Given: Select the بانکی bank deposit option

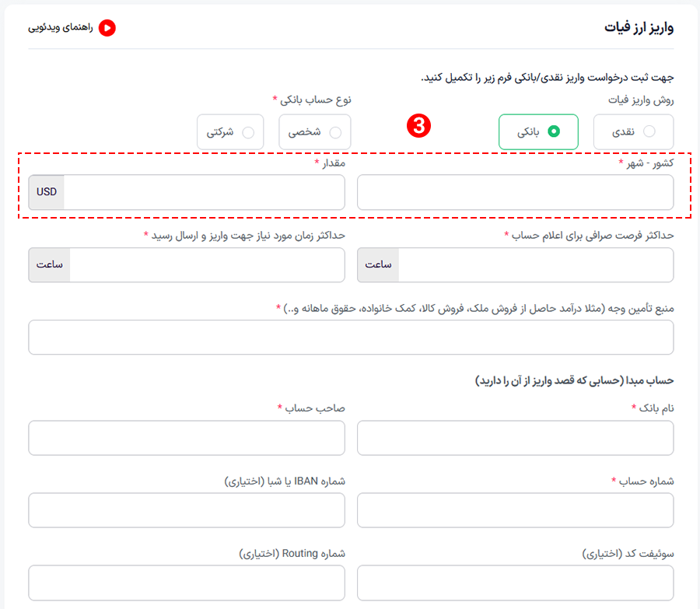Looking at the screenshot, I should (538, 131).
